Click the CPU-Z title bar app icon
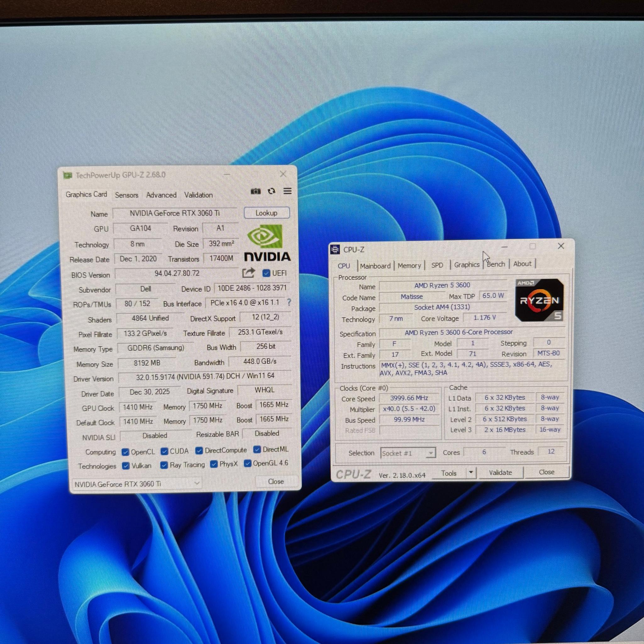This screenshot has width=644, height=644. [x=335, y=249]
